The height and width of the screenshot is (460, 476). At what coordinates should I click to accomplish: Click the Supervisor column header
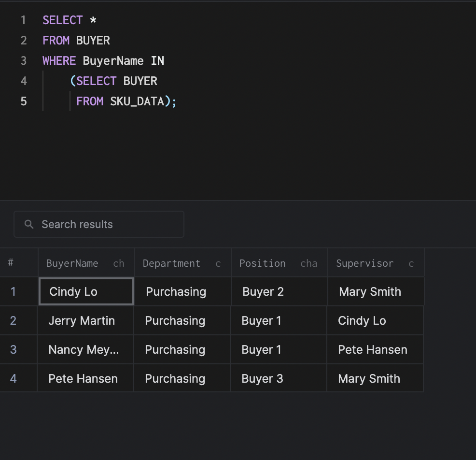click(x=364, y=263)
